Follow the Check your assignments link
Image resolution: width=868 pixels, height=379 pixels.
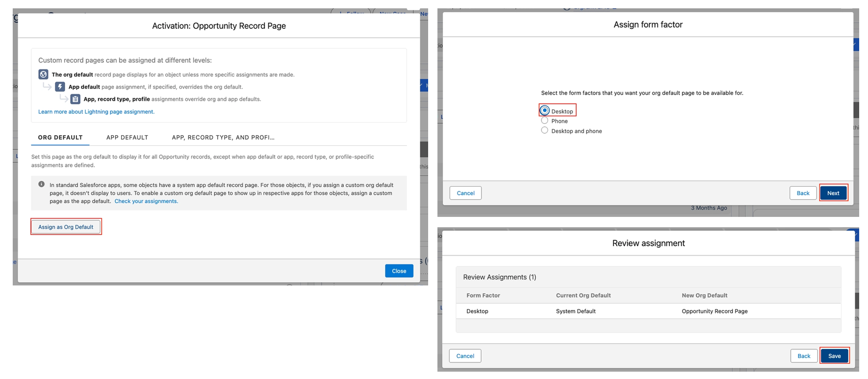(146, 201)
